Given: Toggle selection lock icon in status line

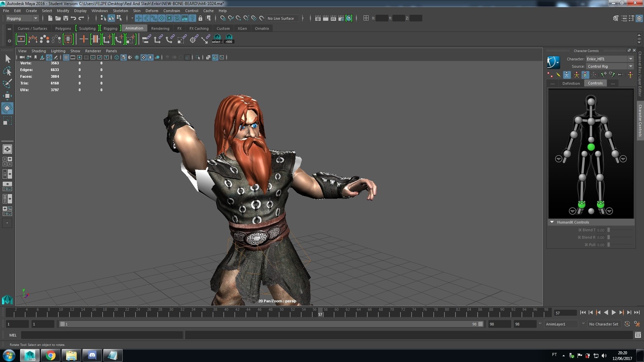Looking at the screenshot, I should point(200,18).
